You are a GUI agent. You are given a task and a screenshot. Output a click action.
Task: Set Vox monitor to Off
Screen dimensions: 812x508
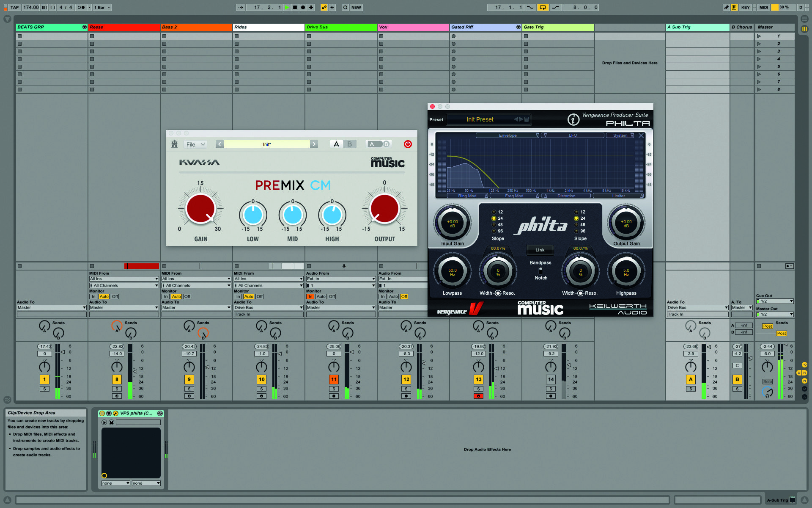(404, 296)
